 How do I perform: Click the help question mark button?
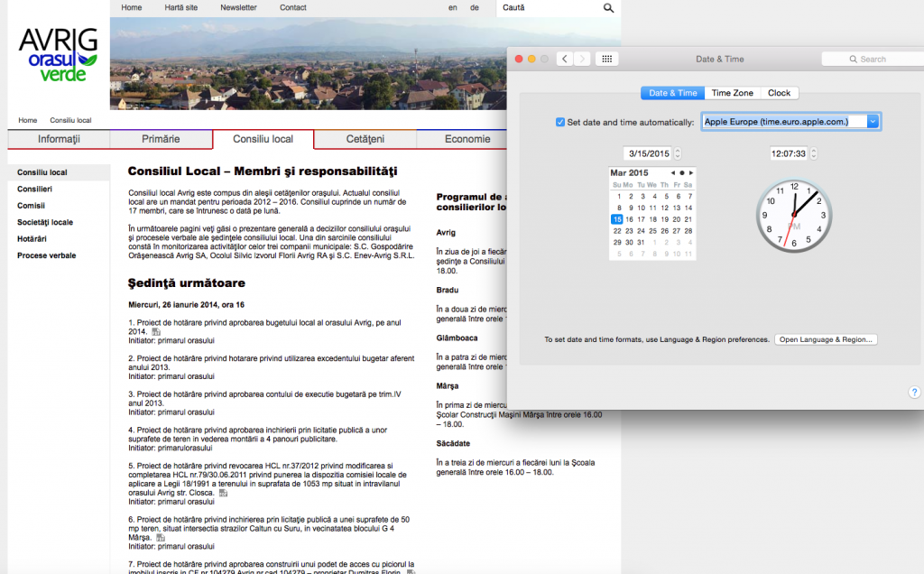click(914, 392)
